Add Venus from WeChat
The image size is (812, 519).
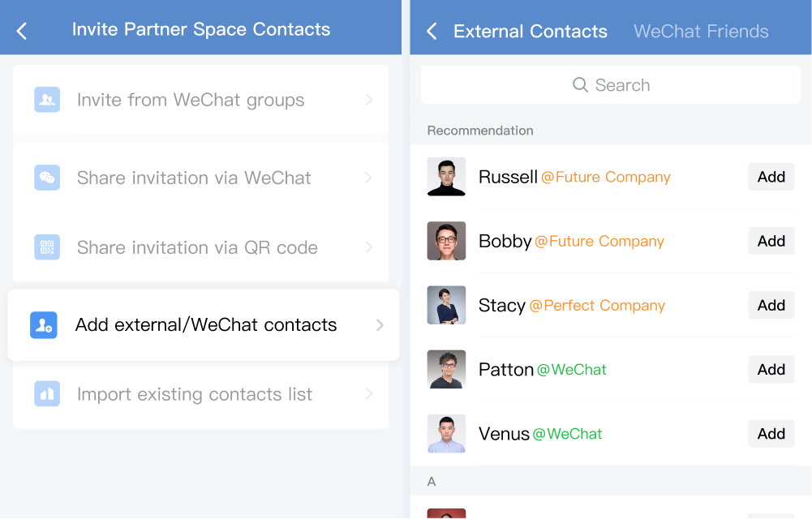click(771, 434)
